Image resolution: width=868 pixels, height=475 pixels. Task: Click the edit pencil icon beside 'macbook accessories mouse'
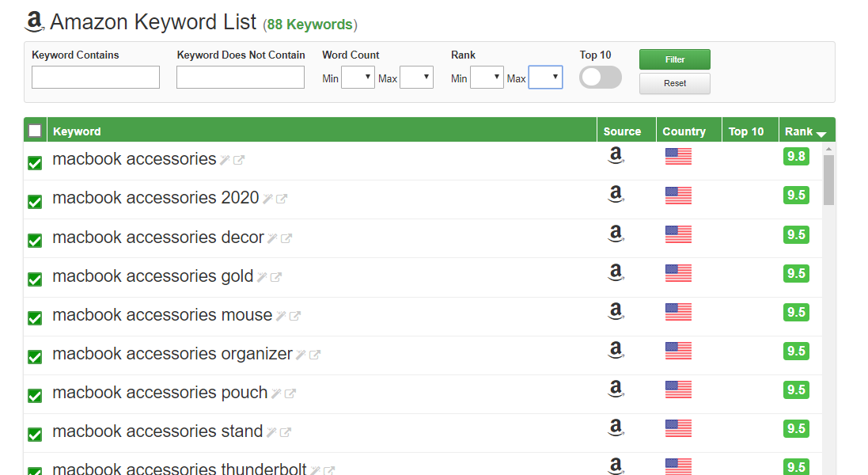[281, 316]
